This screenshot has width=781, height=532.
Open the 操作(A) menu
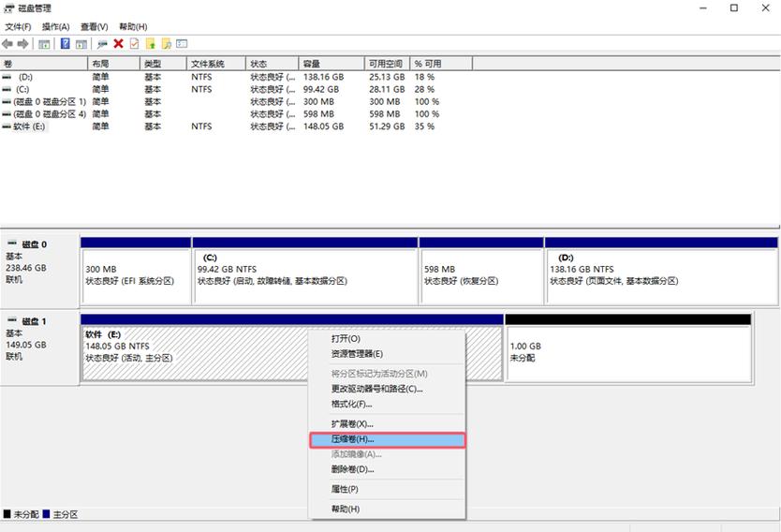(56, 26)
